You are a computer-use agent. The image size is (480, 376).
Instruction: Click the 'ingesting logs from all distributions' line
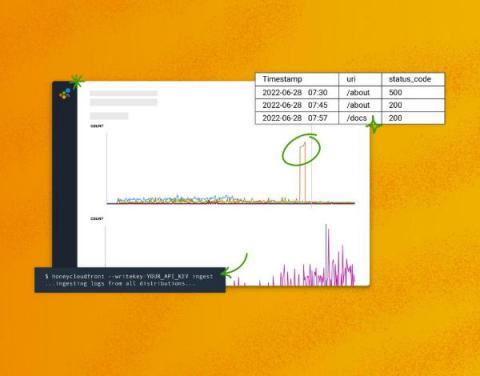click(x=121, y=284)
